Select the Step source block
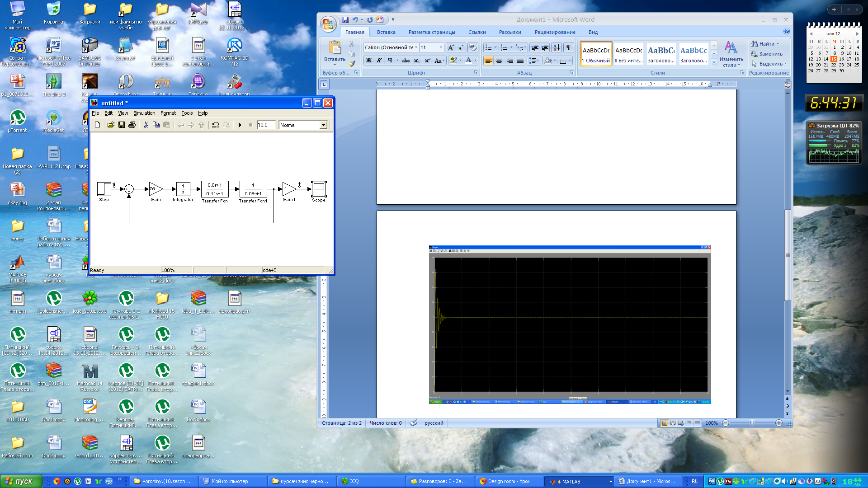Viewport: 868px width, 488px height. pyautogui.click(x=104, y=189)
